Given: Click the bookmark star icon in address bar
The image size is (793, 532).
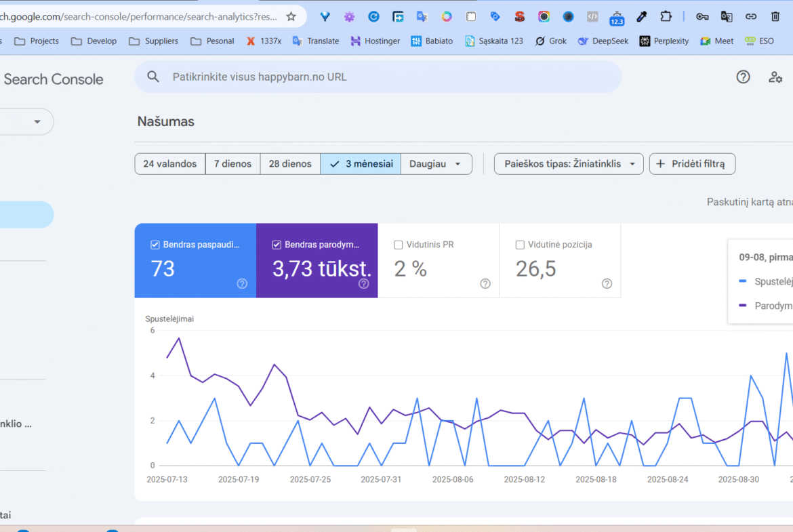Looking at the screenshot, I should [x=291, y=16].
